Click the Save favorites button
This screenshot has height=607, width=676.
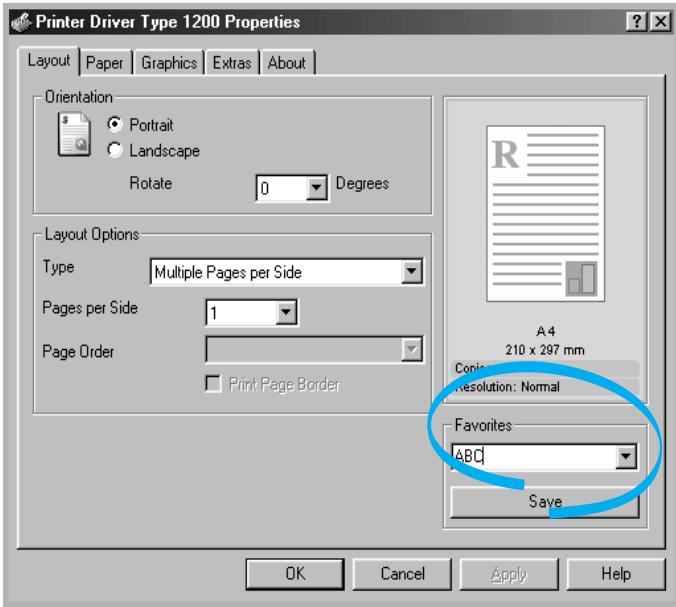coord(545,502)
